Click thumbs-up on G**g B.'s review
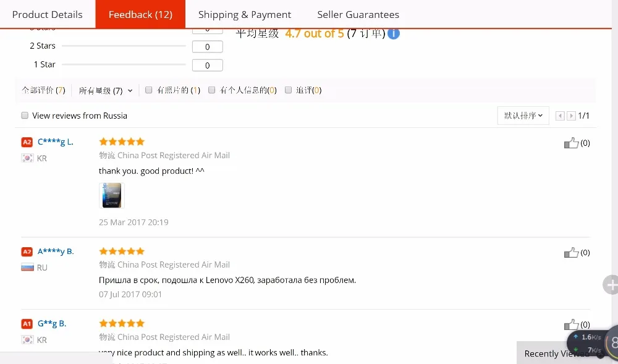This screenshot has width=618, height=364. coord(571,324)
